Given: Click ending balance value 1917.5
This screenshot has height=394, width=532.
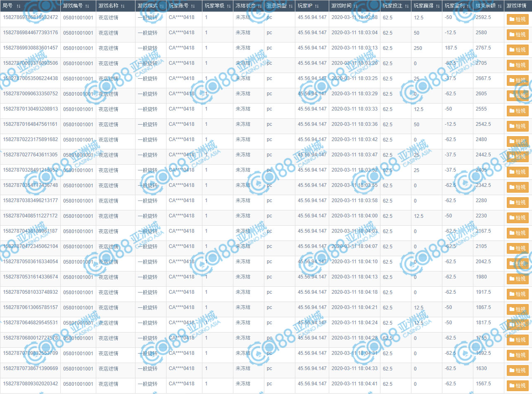Looking at the screenshot, I should [x=483, y=292].
